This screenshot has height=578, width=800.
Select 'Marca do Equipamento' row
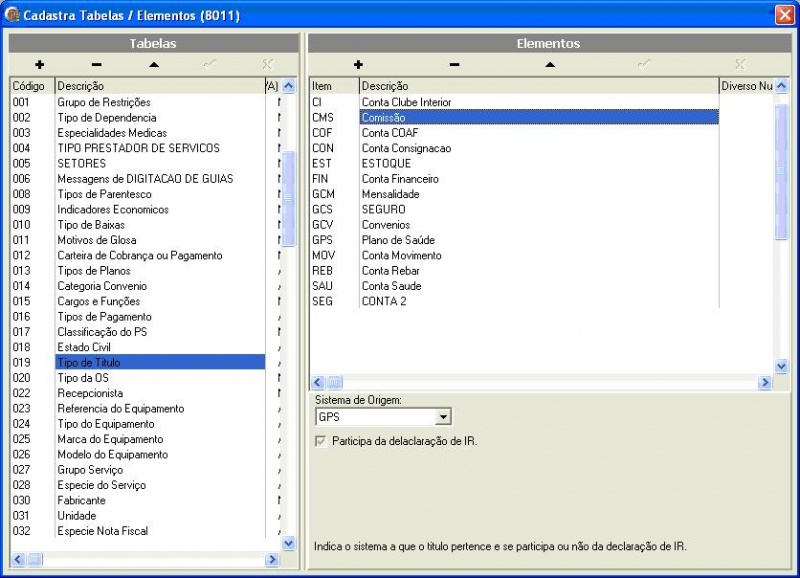click(x=145, y=439)
